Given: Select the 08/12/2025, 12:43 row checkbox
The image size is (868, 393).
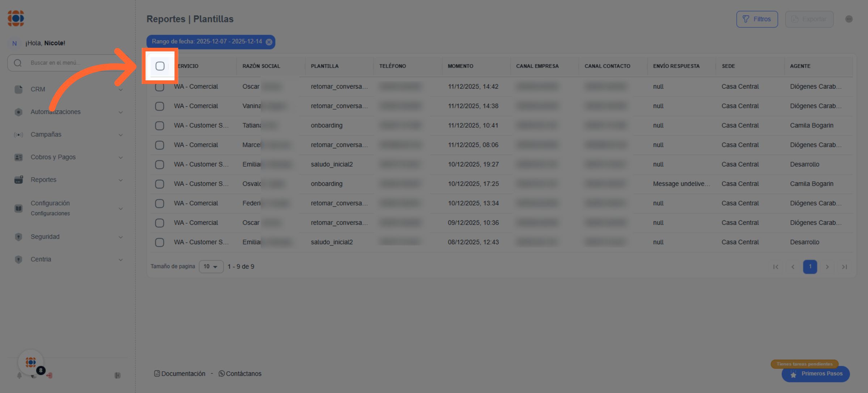Looking at the screenshot, I should click(x=159, y=242).
